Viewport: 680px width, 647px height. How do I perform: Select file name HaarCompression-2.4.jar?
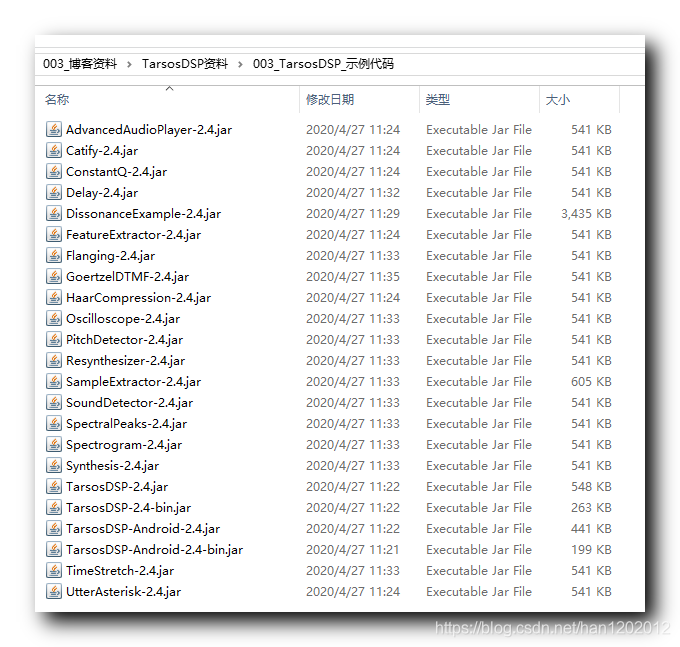pyautogui.click(x=138, y=298)
